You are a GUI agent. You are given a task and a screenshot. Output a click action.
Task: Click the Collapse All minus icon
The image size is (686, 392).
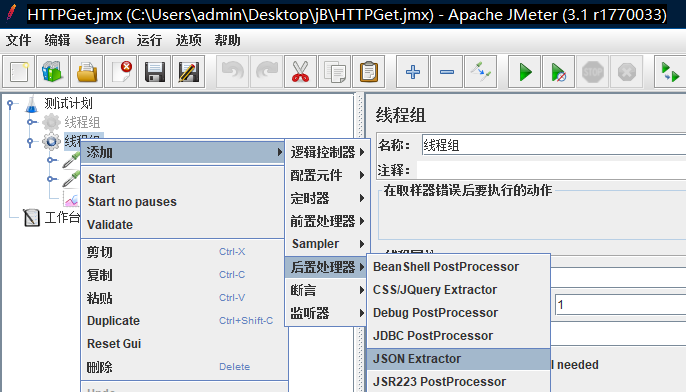[447, 72]
